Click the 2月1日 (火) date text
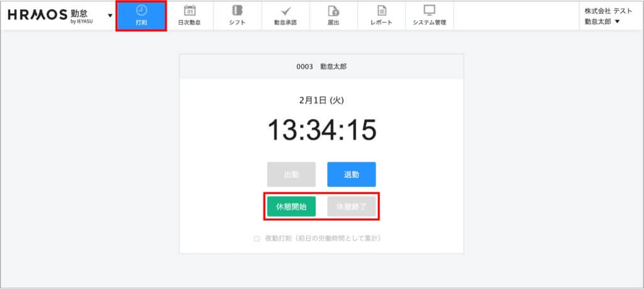The width and height of the screenshot is (644, 289). tap(321, 100)
